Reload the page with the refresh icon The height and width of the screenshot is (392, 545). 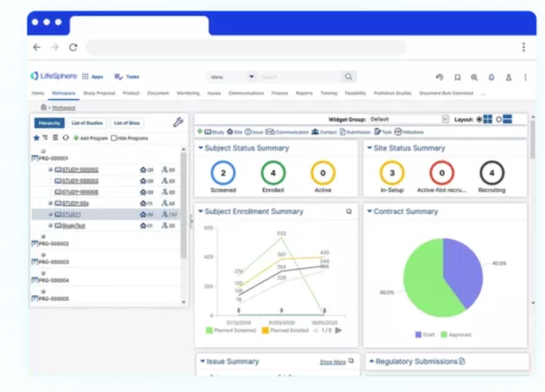tap(73, 47)
